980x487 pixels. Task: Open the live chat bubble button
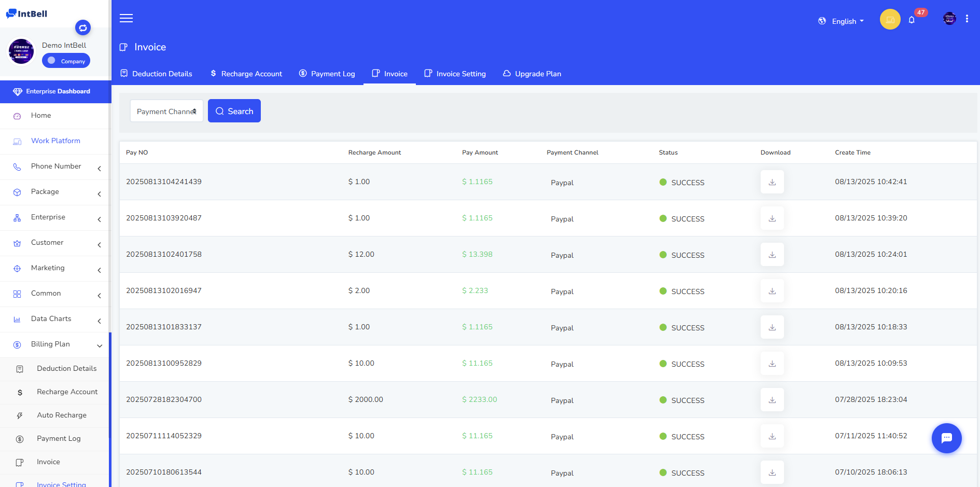[946, 438]
